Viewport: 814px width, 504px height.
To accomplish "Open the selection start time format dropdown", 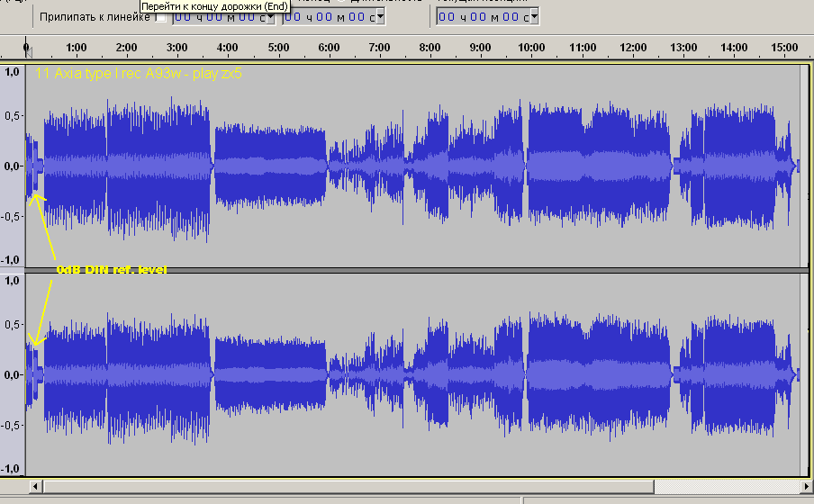I will pyautogui.click(x=271, y=16).
